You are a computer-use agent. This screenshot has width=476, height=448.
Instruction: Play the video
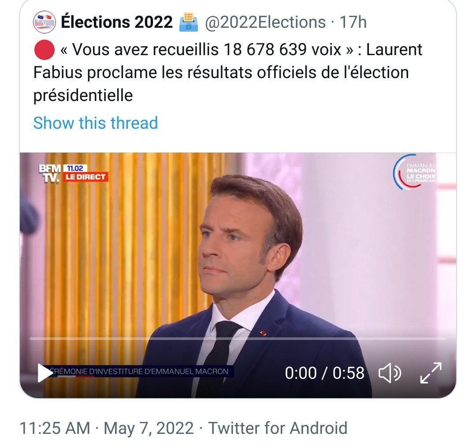[x=45, y=373]
